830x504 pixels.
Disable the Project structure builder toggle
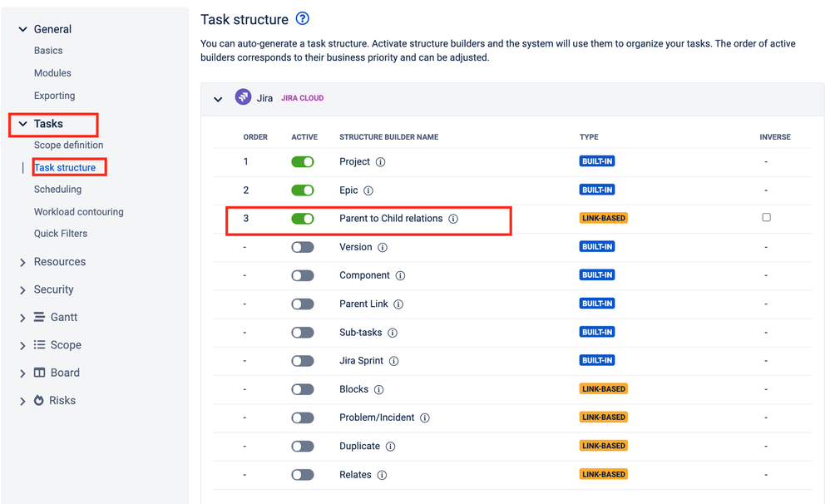click(303, 162)
